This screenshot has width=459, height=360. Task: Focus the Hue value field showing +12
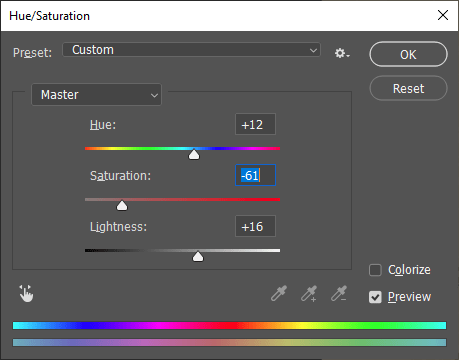point(255,124)
